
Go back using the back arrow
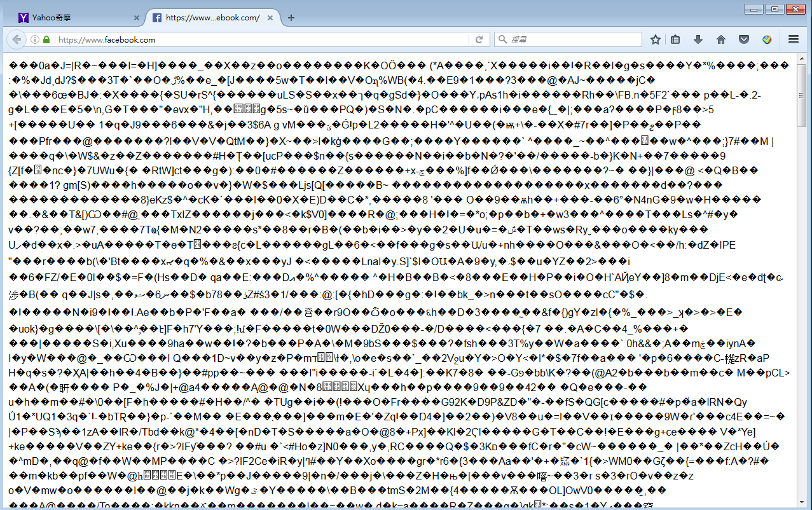(x=16, y=39)
